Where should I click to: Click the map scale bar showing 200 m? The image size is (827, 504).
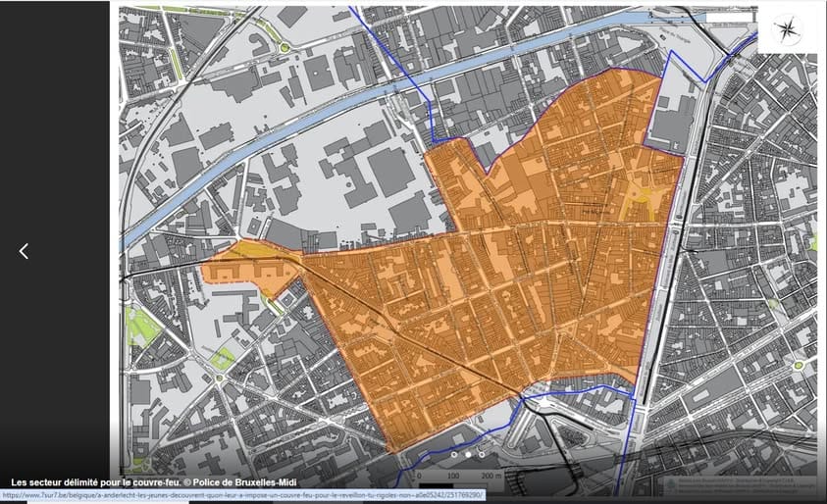click(459, 481)
